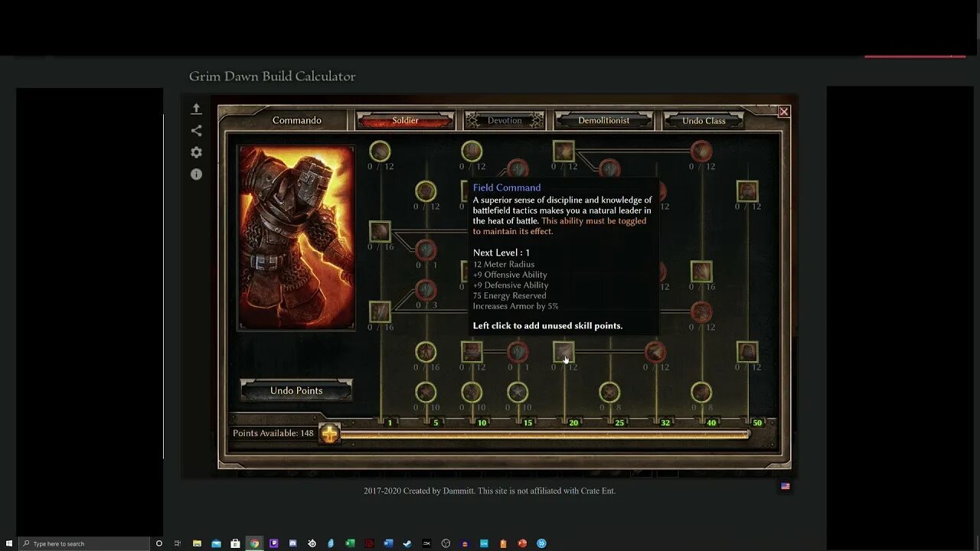
Task: Click the Commando class label
Action: pos(297,120)
